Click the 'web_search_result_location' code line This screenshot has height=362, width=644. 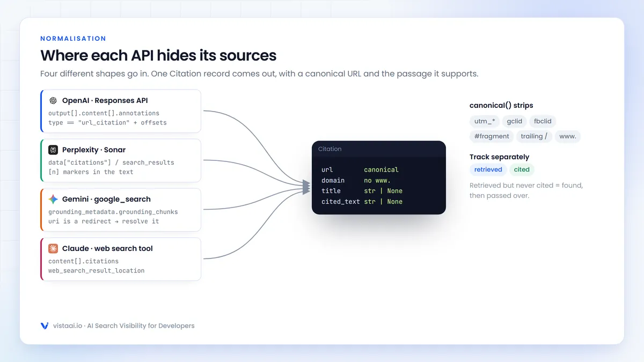(96, 271)
